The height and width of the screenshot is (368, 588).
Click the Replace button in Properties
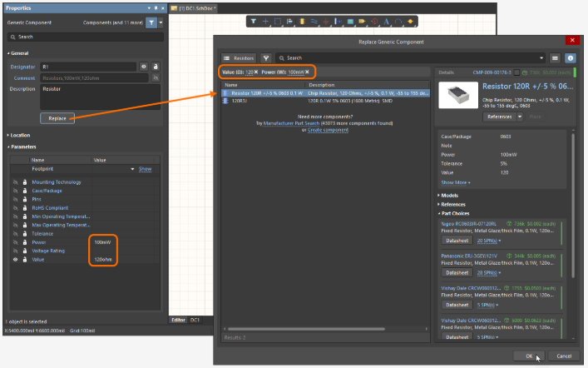pyautogui.click(x=57, y=118)
